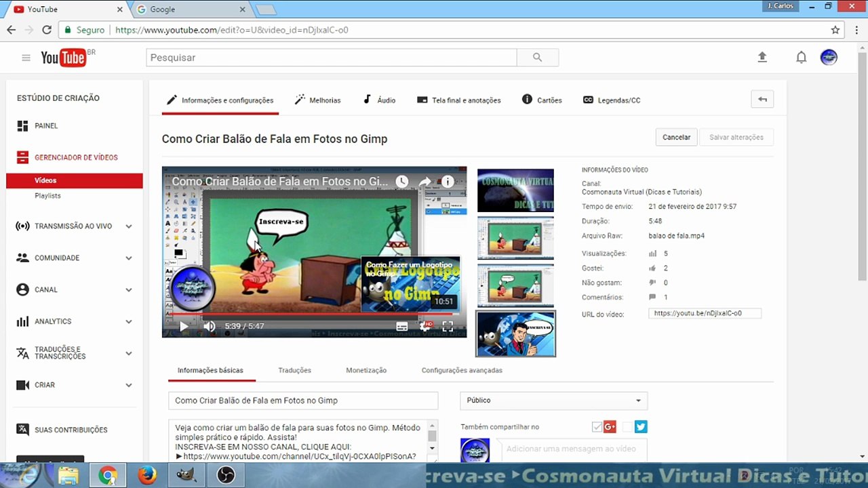Image resolution: width=868 pixels, height=488 pixels.
Task: Open the Cartões tab
Action: [x=542, y=100]
